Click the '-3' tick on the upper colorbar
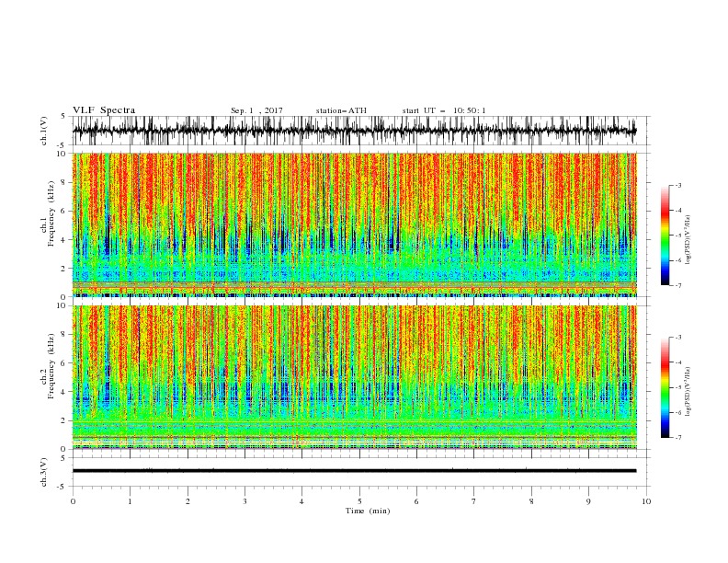The width and height of the screenshot is (728, 563). (677, 185)
